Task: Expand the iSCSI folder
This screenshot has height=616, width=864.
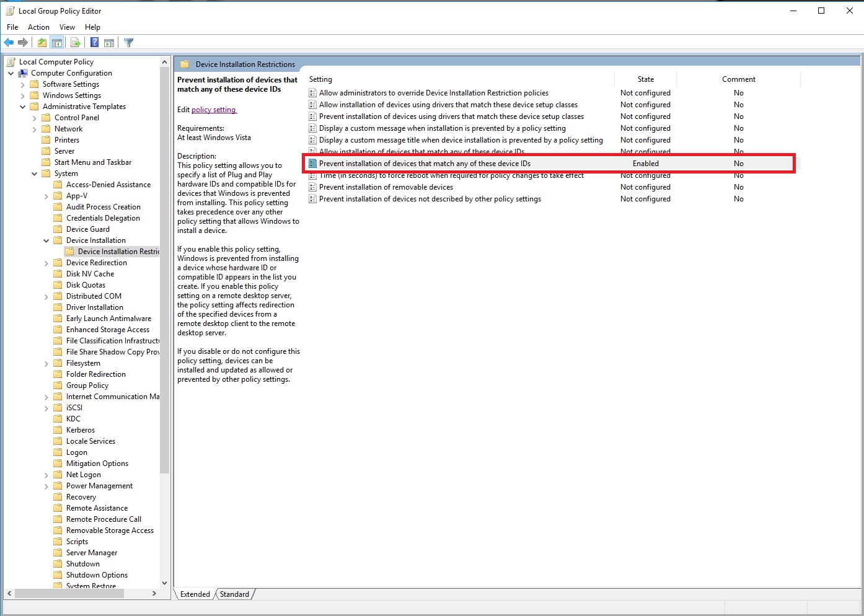Action: [x=46, y=408]
